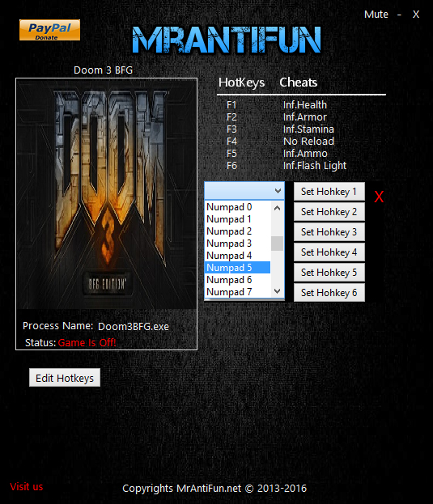Click the red X beside Set Hohkey 1
The image size is (433, 504).
pyautogui.click(x=379, y=197)
